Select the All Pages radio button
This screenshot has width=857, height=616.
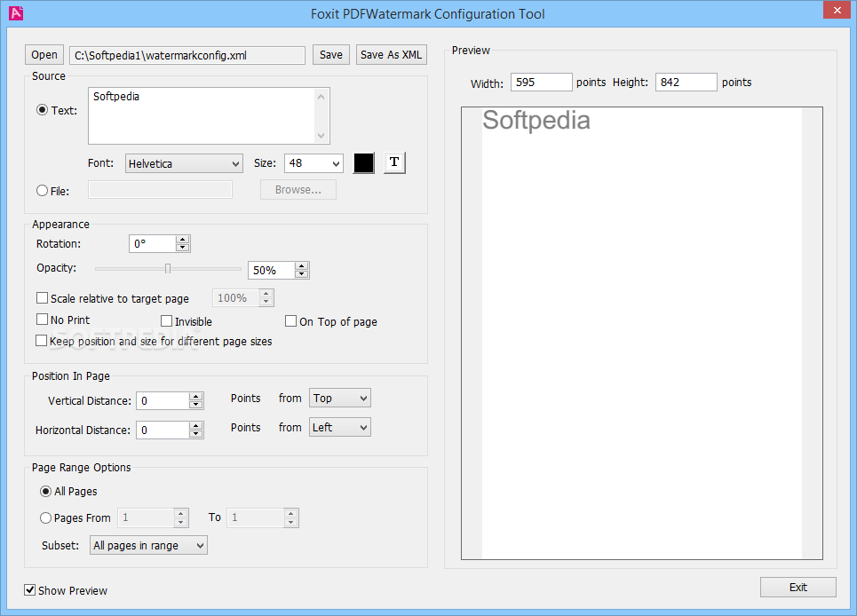point(46,492)
